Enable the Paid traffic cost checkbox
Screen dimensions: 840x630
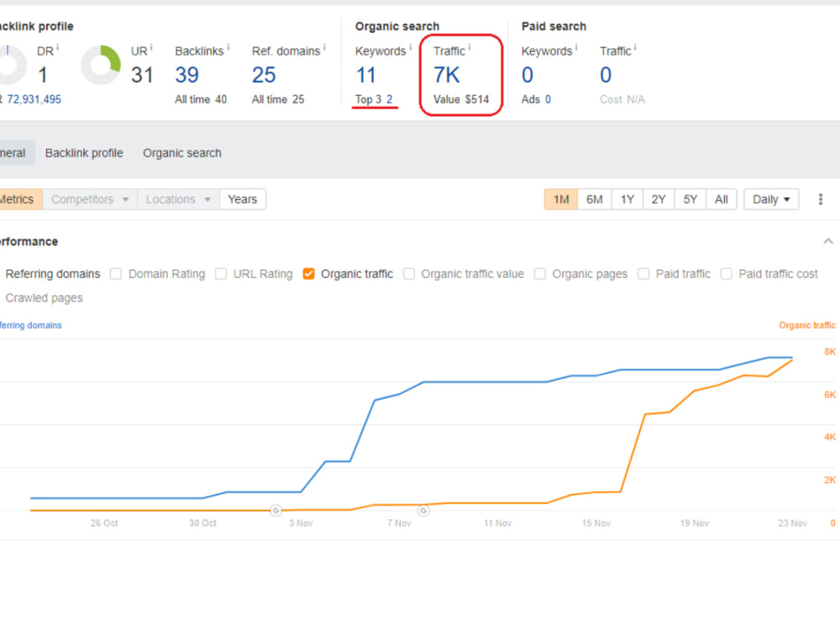(x=727, y=274)
